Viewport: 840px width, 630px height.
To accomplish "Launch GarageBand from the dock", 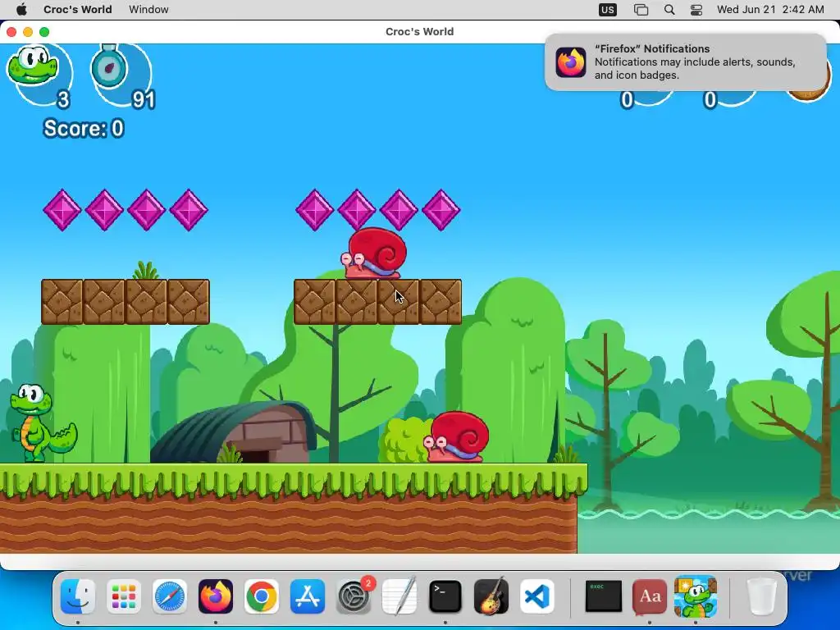I will coord(491,596).
